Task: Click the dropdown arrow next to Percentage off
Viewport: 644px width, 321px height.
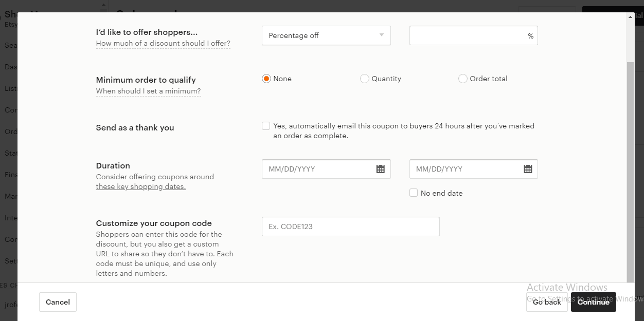Action: (381, 35)
